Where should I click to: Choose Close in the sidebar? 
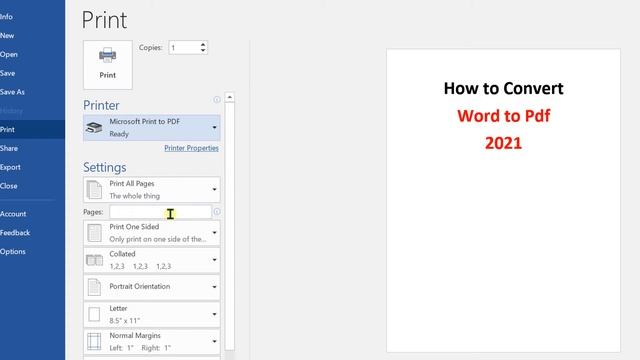pos(9,186)
